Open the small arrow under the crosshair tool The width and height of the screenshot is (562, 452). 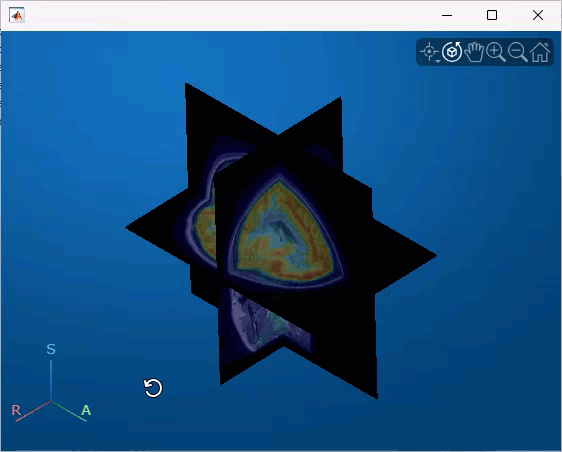[x=438, y=62]
